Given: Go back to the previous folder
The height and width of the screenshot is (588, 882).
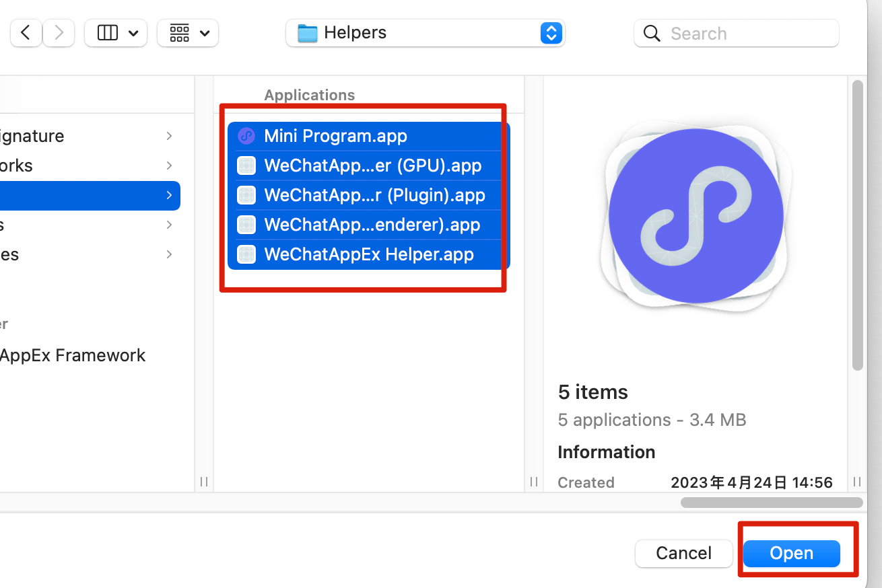Looking at the screenshot, I should (x=26, y=33).
